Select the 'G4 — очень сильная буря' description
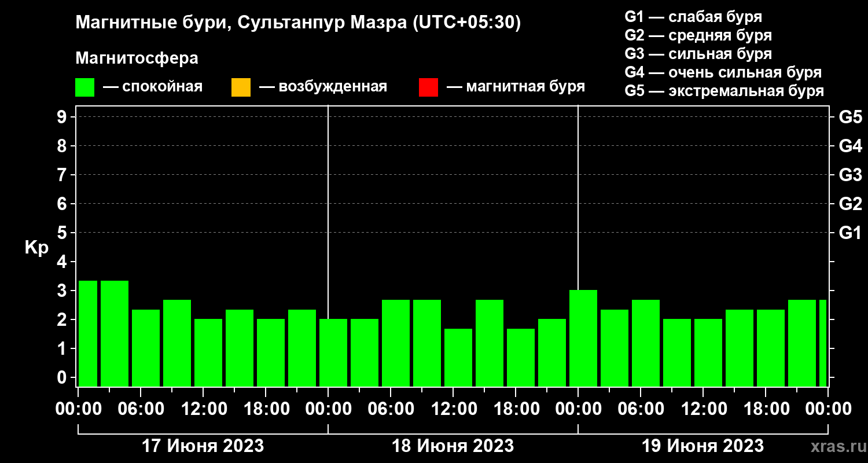 [723, 72]
